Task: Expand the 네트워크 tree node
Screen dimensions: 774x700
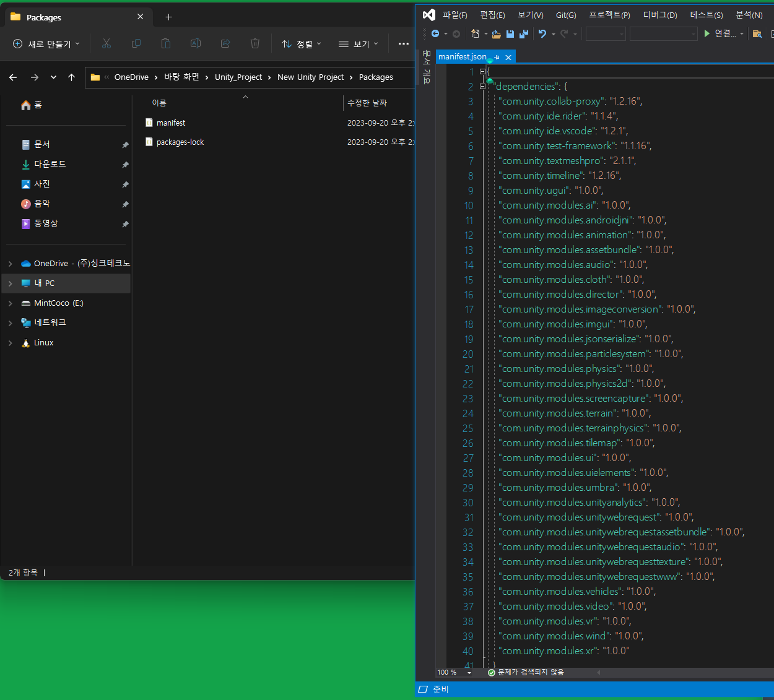Action: tap(11, 323)
